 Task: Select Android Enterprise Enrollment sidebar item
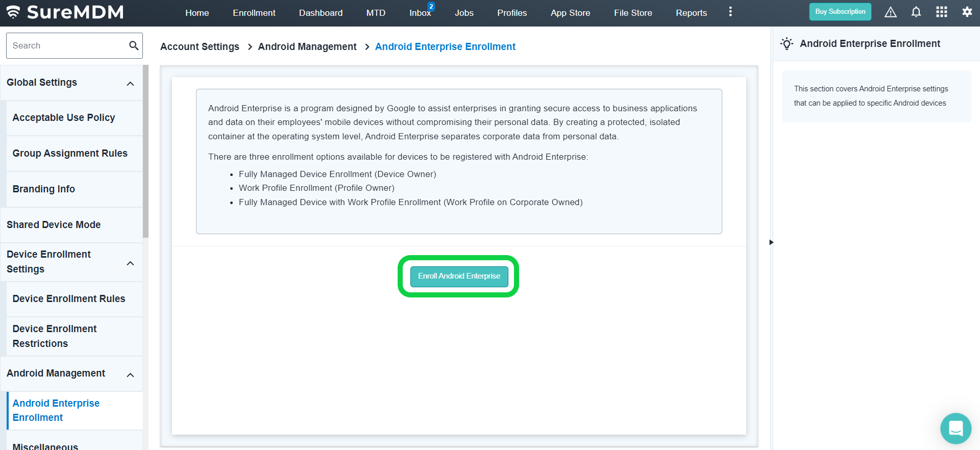coord(75,410)
